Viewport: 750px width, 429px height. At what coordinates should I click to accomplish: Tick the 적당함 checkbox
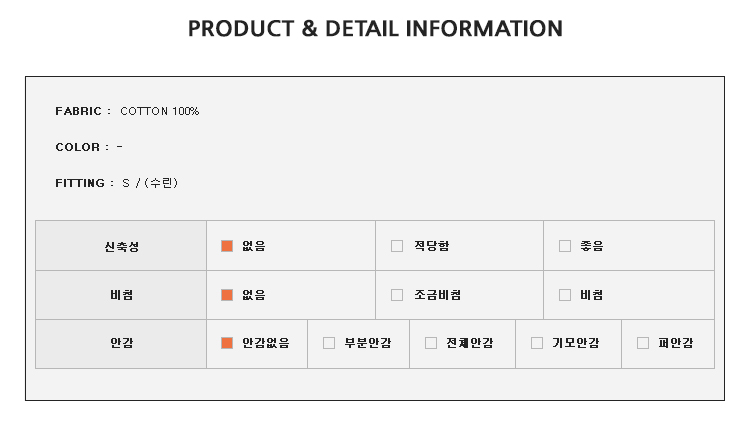coord(397,246)
